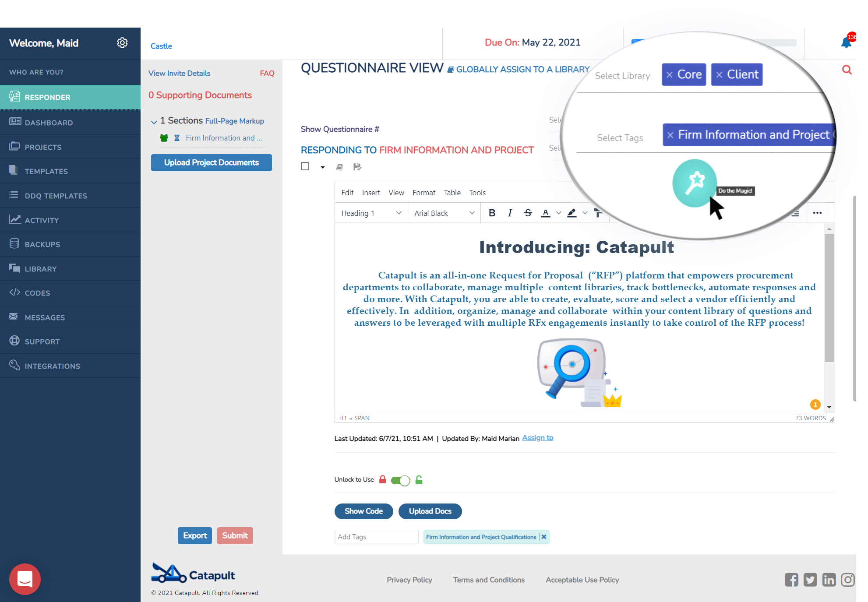This screenshot has width=868, height=602.
Task: Open the Heading 1 style dropdown
Action: 371,213
